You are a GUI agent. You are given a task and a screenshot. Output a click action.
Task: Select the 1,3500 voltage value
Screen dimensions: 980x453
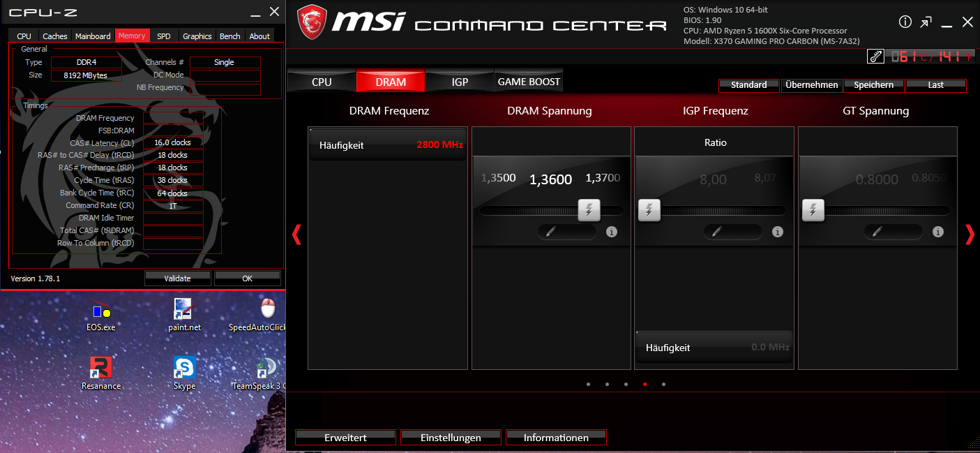point(499,178)
